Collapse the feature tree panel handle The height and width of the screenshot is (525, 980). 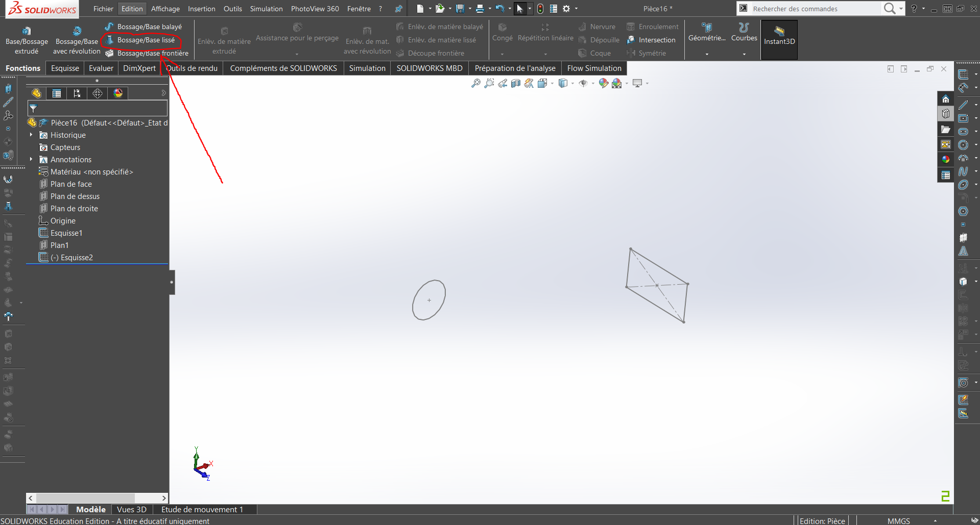(x=172, y=282)
